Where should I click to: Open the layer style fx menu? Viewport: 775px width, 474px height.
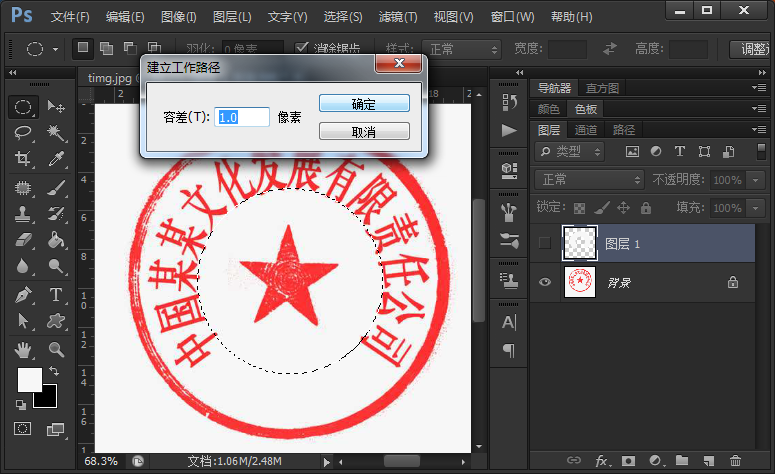pos(603,461)
